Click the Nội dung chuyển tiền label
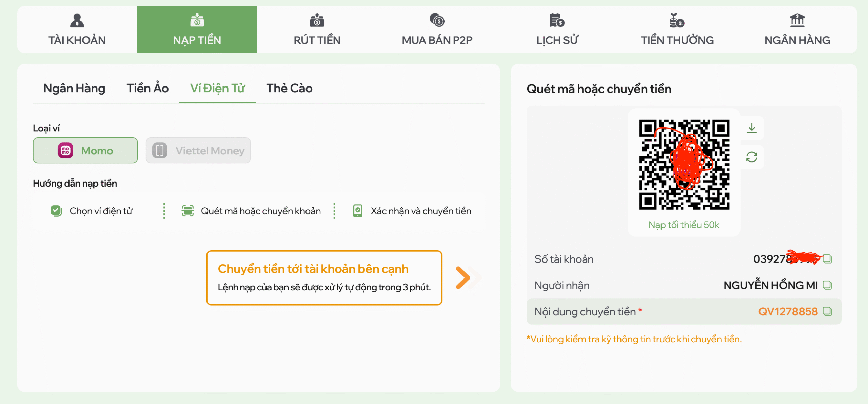Image resolution: width=868 pixels, height=404 pixels. (x=585, y=311)
